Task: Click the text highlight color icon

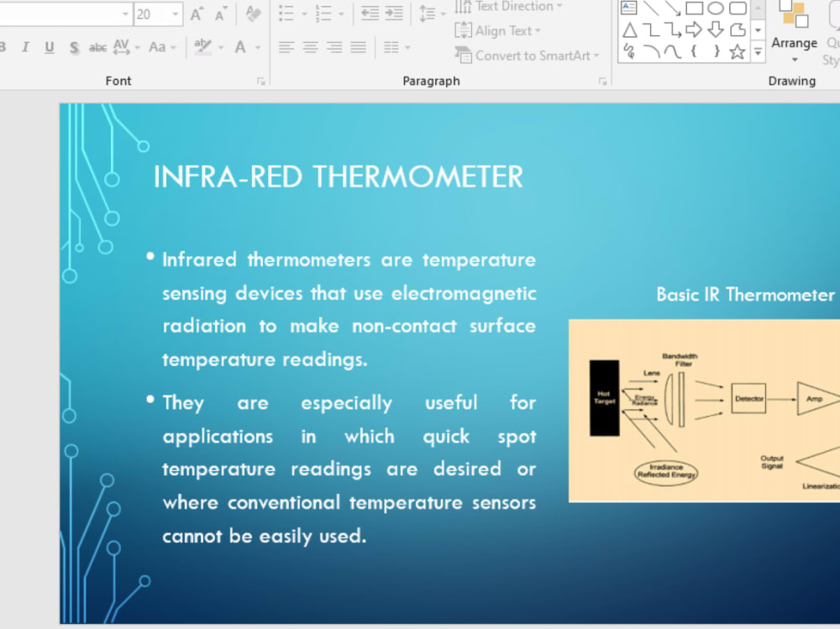Action: click(202, 46)
